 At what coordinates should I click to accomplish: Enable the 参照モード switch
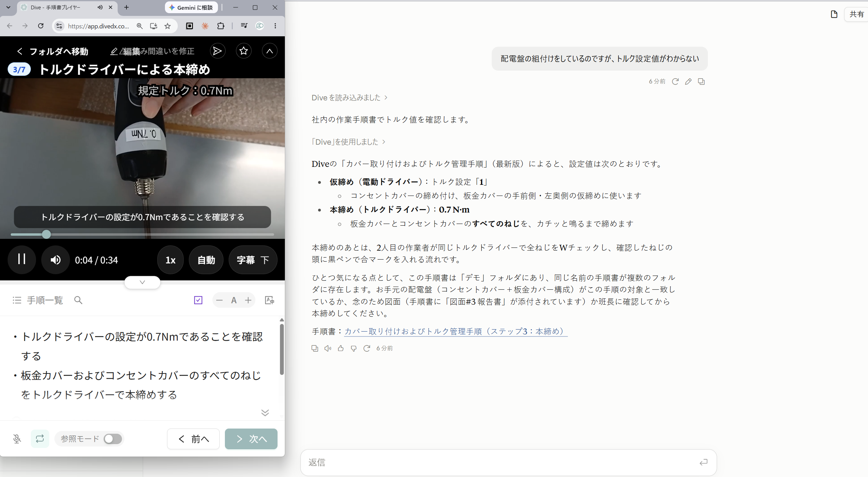point(113,439)
